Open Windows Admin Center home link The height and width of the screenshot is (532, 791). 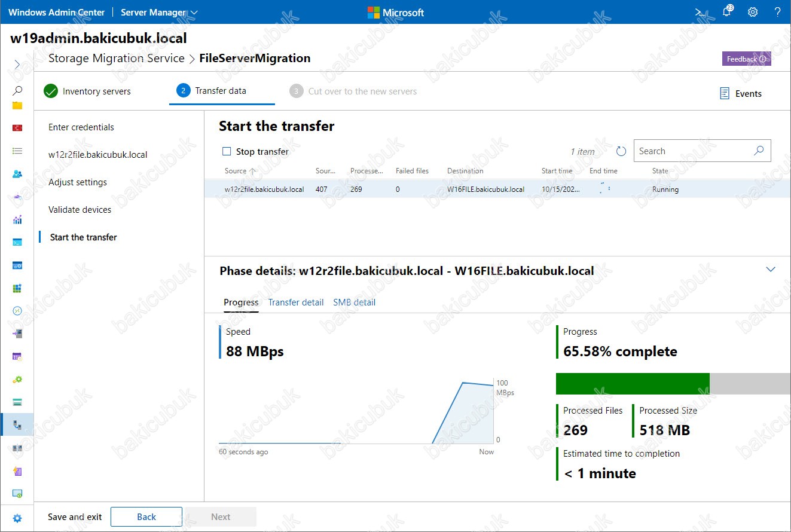pyautogui.click(x=56, y=12)
